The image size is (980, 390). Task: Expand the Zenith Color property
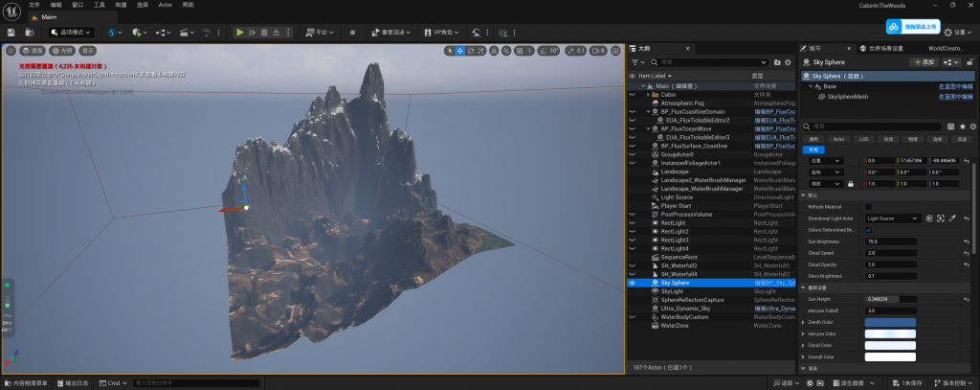pos(803,323)
